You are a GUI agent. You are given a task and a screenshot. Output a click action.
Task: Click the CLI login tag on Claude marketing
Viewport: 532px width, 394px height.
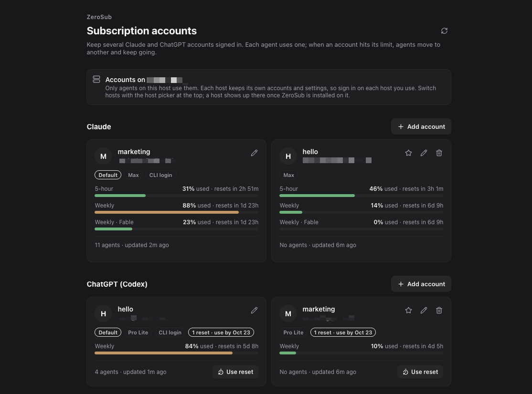[161, 175]
